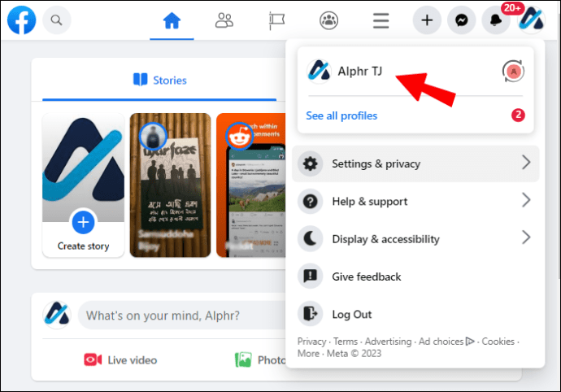Click the Photo post option
This screenshot has width=561, height=392.
click(260, 360)
